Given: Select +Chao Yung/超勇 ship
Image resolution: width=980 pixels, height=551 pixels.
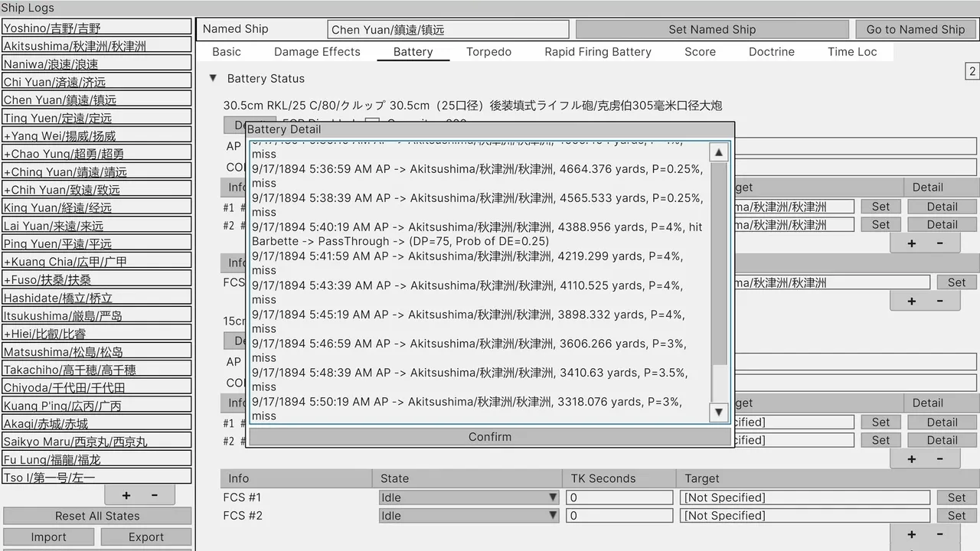Looking at the screenshot, I should click(x=96, y=154).
